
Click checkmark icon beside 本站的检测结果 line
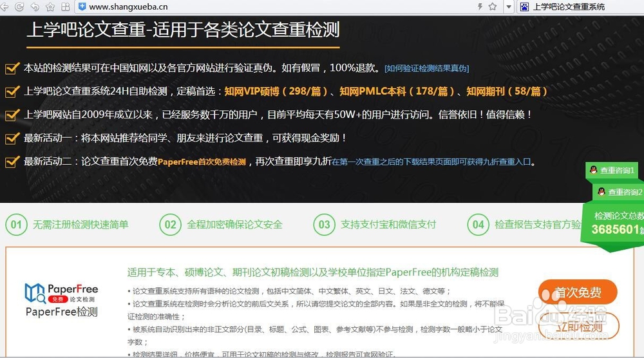point(12,68)
